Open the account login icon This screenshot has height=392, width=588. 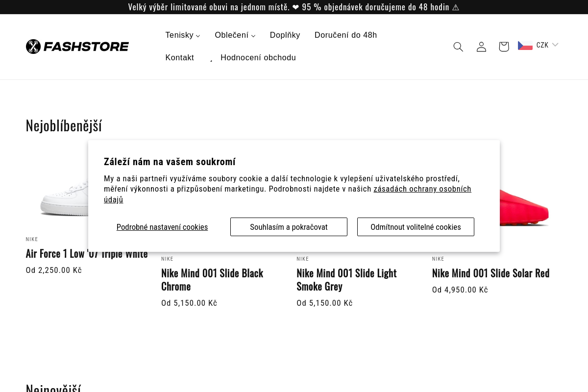(x=481, y=47)
